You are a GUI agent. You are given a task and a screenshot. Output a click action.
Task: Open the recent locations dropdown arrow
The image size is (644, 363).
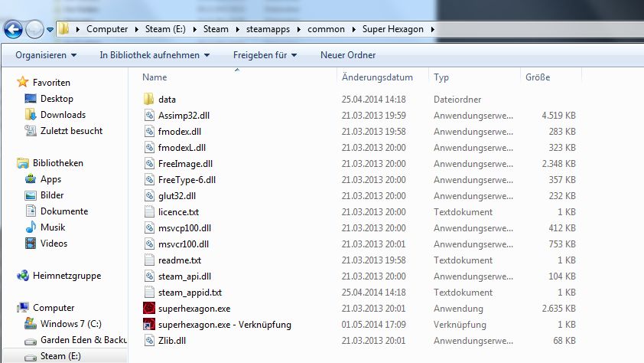pos(50,30)
